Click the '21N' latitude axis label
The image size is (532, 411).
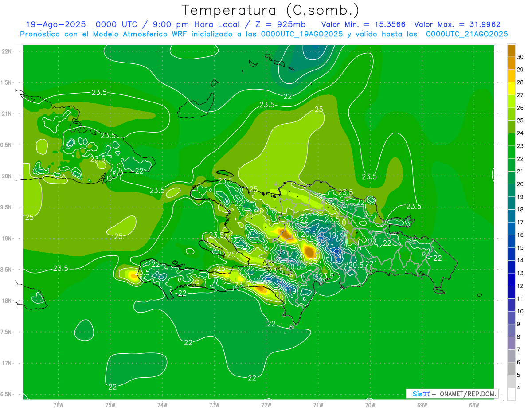click(x=7, y=114)
